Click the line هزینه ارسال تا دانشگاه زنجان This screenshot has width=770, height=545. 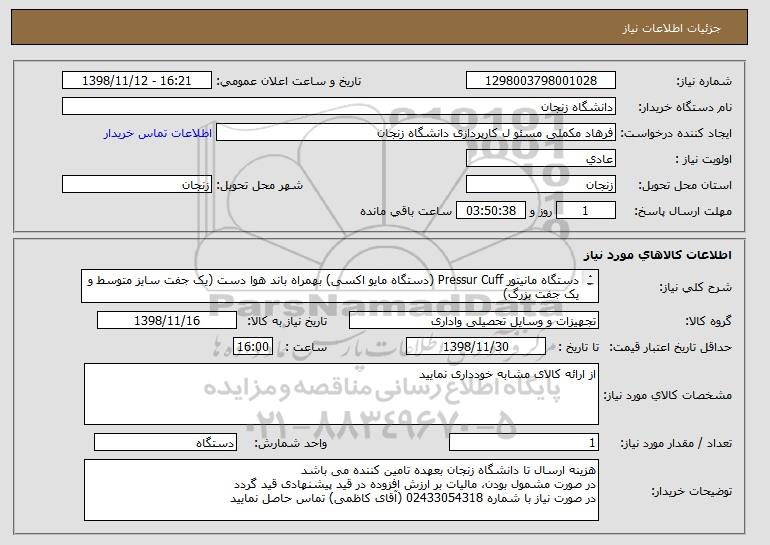click(448, 470)
